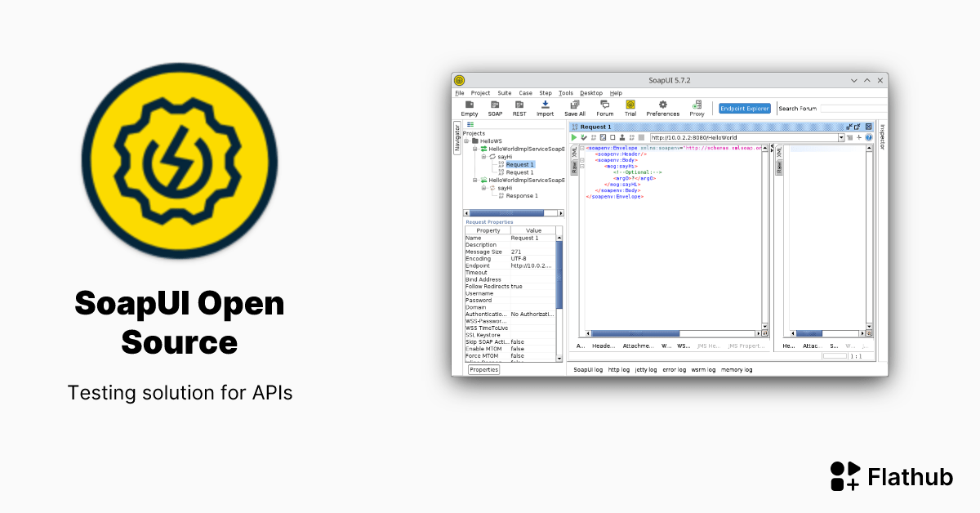Open the File menu

(460, 93)
